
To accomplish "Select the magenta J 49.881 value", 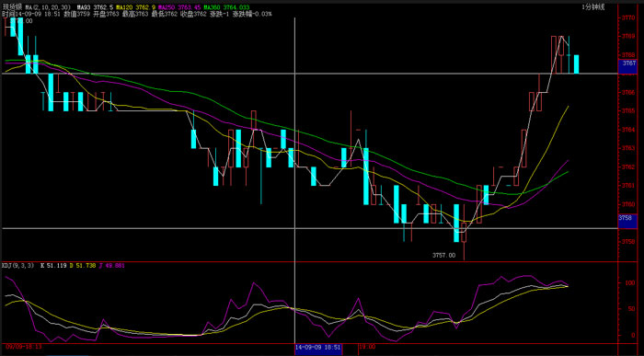I will (112, 266).
